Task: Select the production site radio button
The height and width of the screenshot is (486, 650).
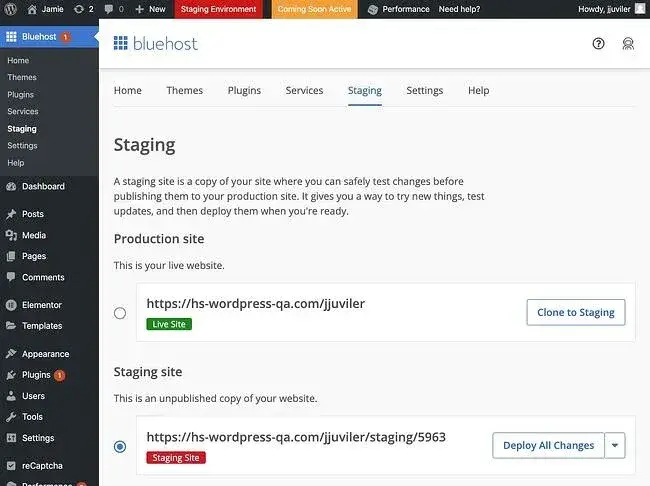Action: 120,313
